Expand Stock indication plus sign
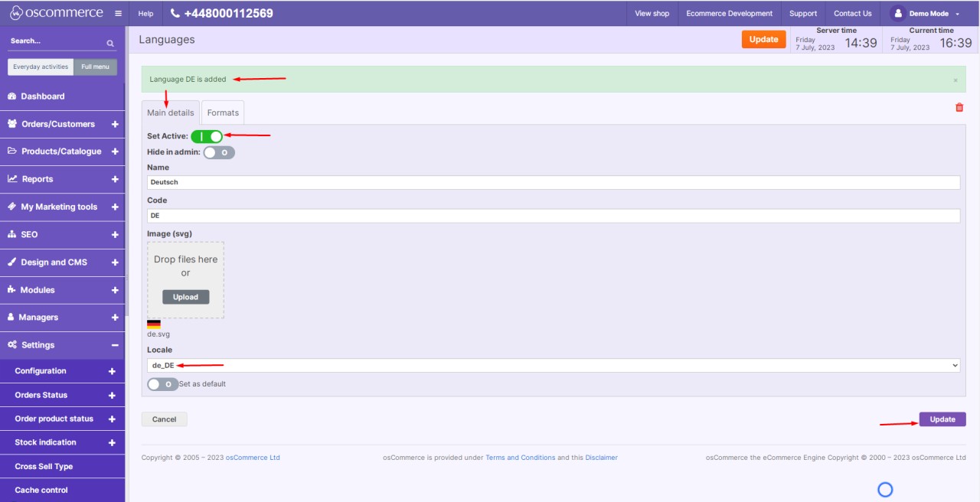This screenshot has width=980, height=502. click(112, 442)
